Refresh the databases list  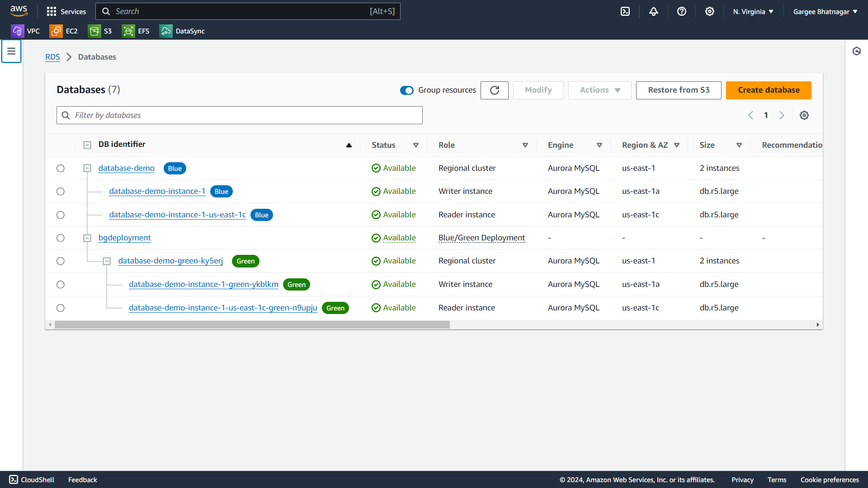(x=495, y=90)
